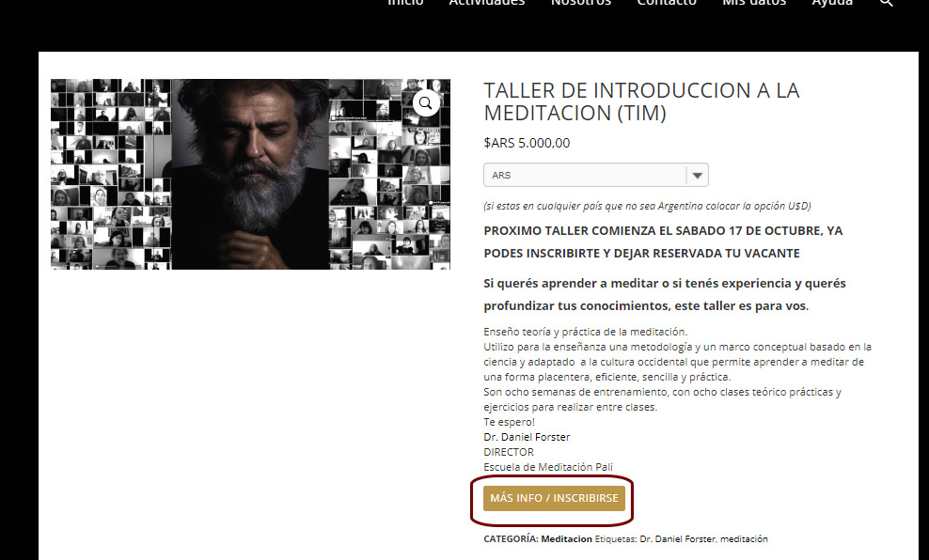The image size is (929, 560).
Task: Click the TALLER DE INTRODUCCION title heading
Action: (x=641, y=101)
